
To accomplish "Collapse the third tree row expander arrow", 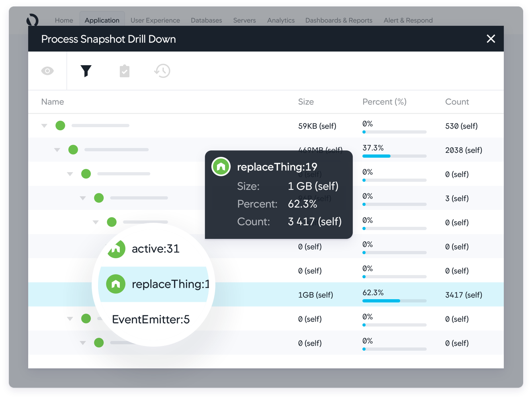I will [x=70, y=174].
